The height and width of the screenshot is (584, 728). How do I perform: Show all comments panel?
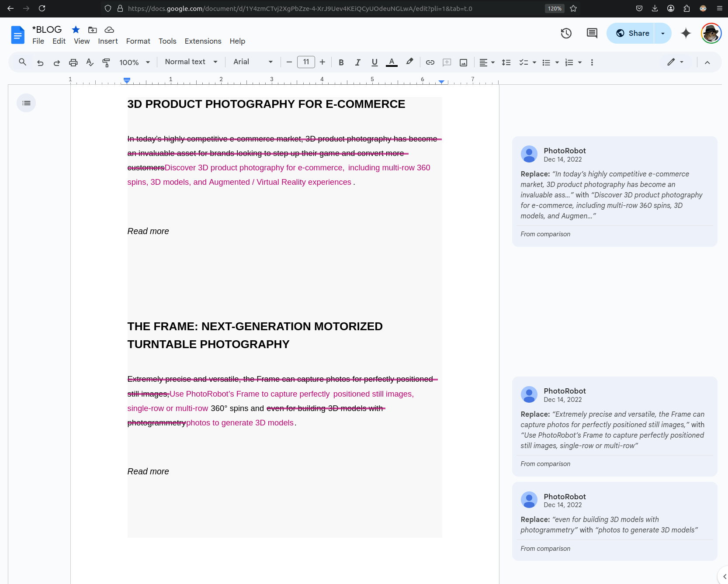pyautogui.click(x=592, y=33)
